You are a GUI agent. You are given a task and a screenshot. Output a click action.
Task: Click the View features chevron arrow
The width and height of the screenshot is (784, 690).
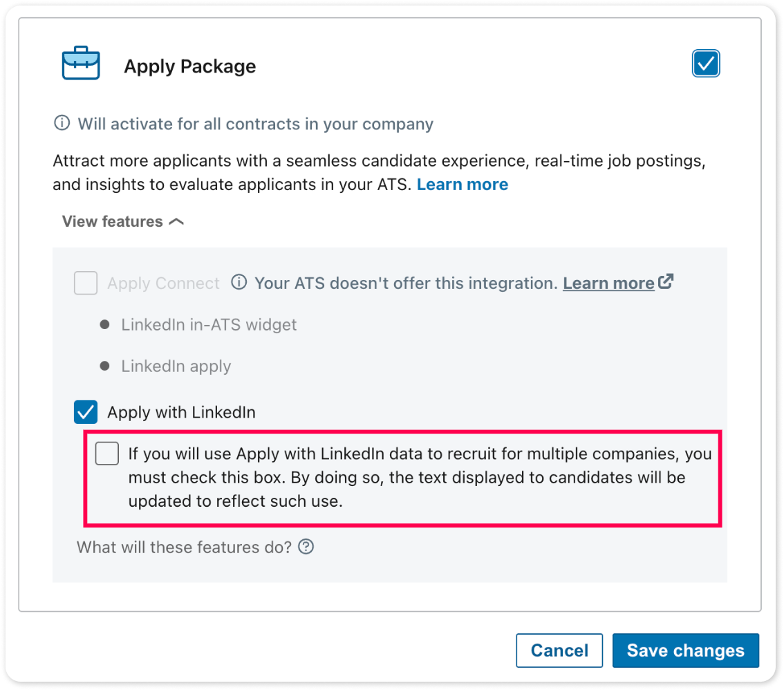[176, 221]
